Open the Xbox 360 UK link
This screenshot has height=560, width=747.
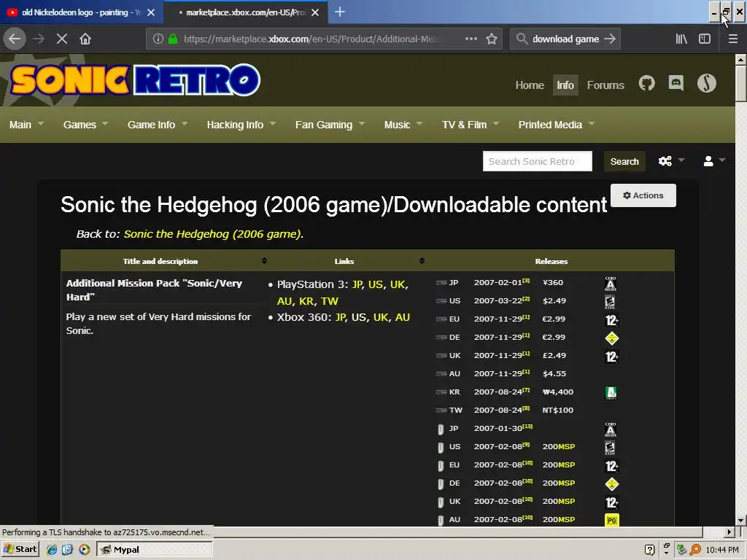tap(381, 317)
